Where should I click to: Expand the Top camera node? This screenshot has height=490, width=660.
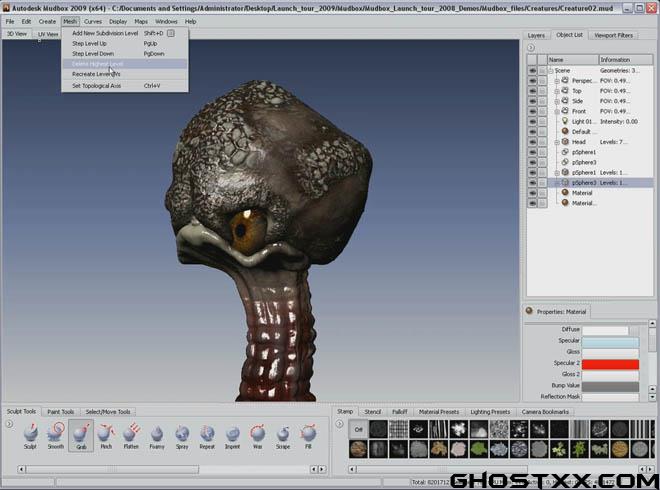click(557, 91)
